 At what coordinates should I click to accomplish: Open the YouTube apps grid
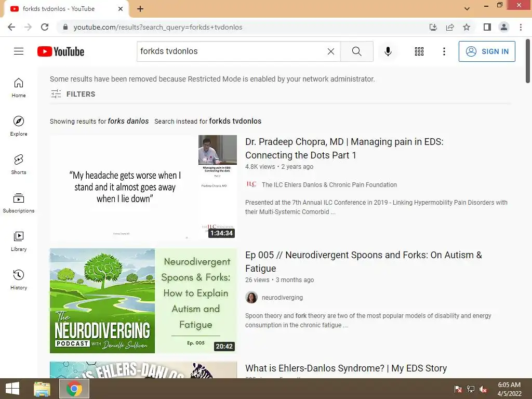pyautogui.click(x=419, y=51)
